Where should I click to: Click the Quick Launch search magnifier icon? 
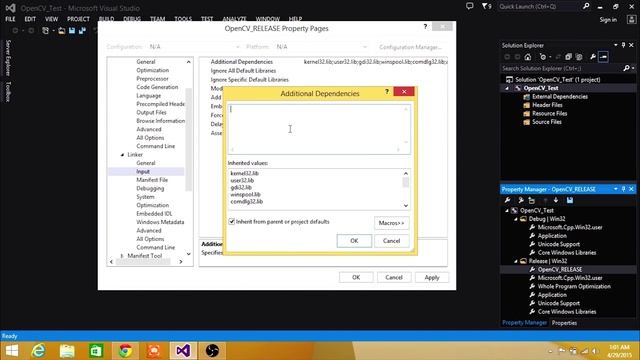[x=586, y=6]
